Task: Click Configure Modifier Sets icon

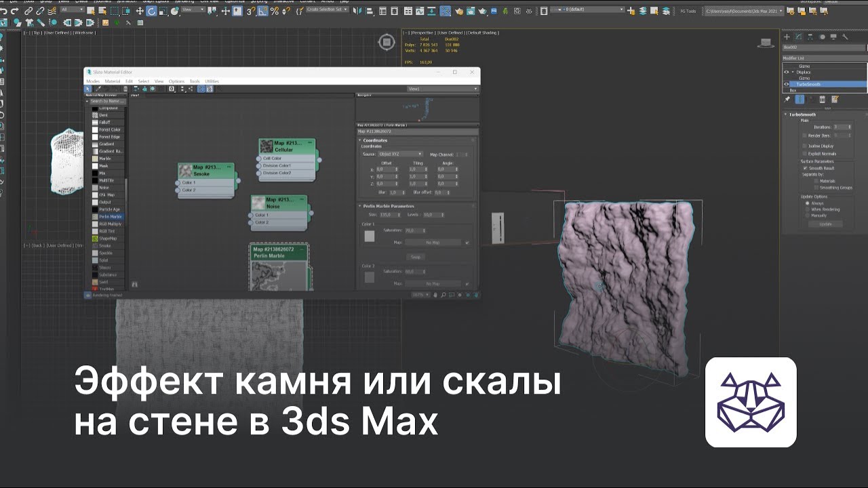Action: pyautogui.click(x=835, y=99)
